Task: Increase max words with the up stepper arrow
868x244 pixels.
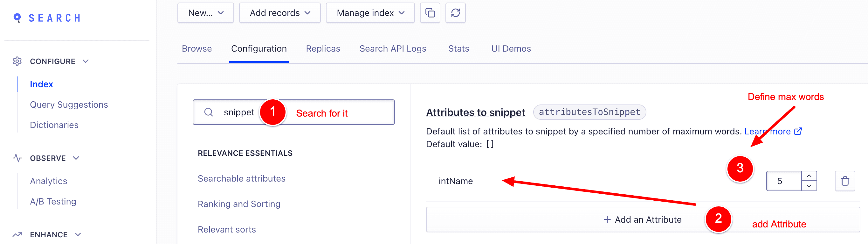Action: click(x=809, y=176)
